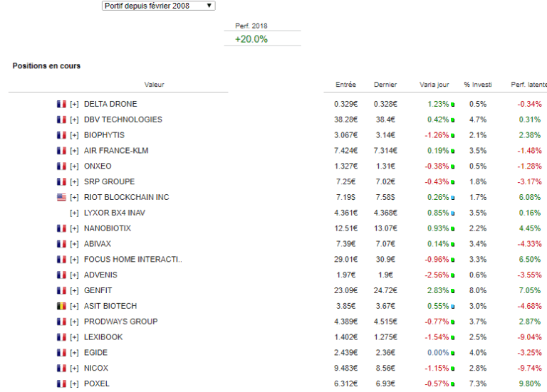Viewport: 547px width, 392px height.
Task: Click the French flag beside DELTA DRONE
Action: pos(61,104)
